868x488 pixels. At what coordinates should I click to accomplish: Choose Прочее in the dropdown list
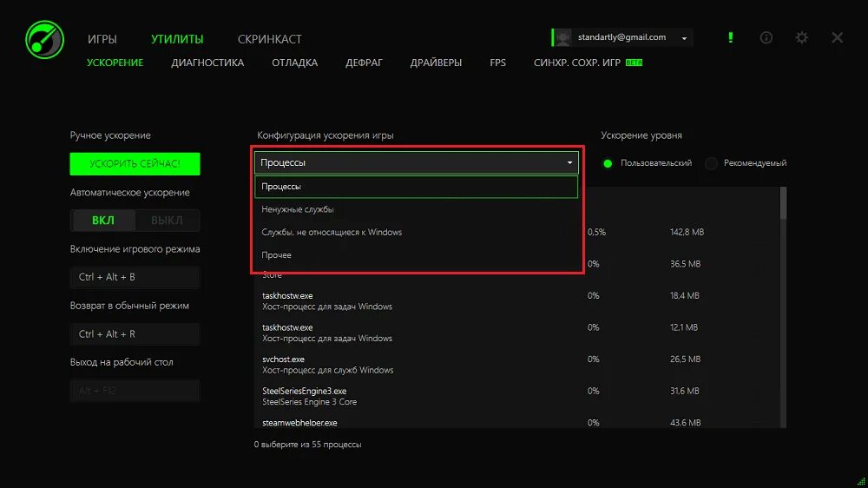pos(417,254)
